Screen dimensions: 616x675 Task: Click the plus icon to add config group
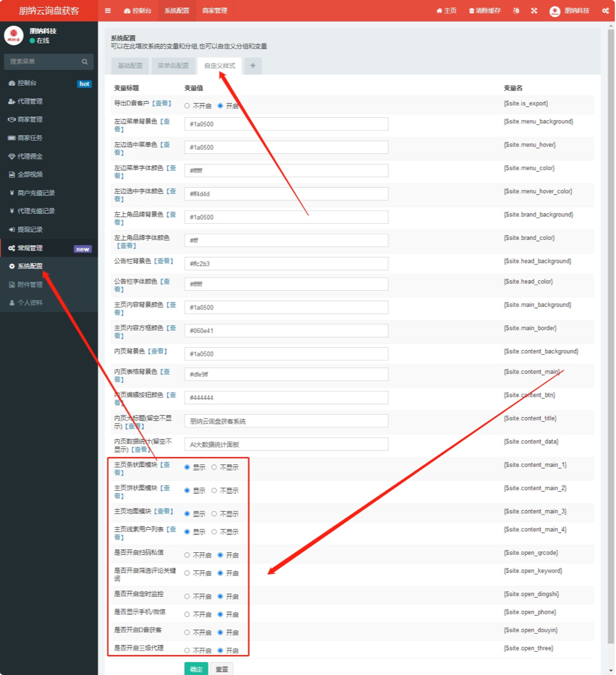coord(253,65)
